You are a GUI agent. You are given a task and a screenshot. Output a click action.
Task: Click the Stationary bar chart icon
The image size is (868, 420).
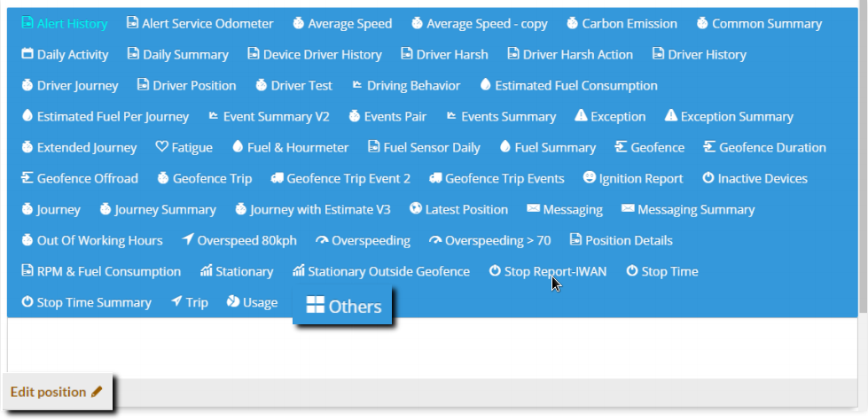(207, 272)
